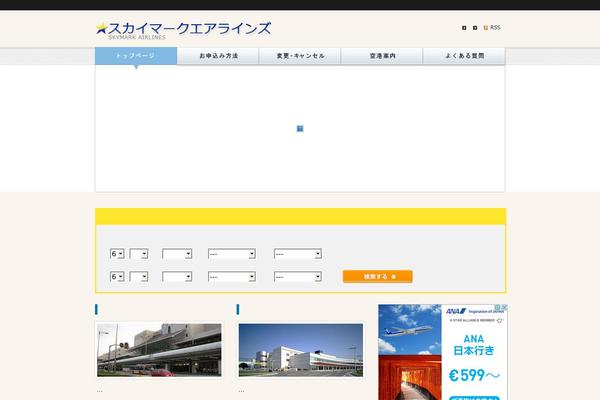
Task: Expand lower row first '---' dropdown
Action: tap(232, 277)
